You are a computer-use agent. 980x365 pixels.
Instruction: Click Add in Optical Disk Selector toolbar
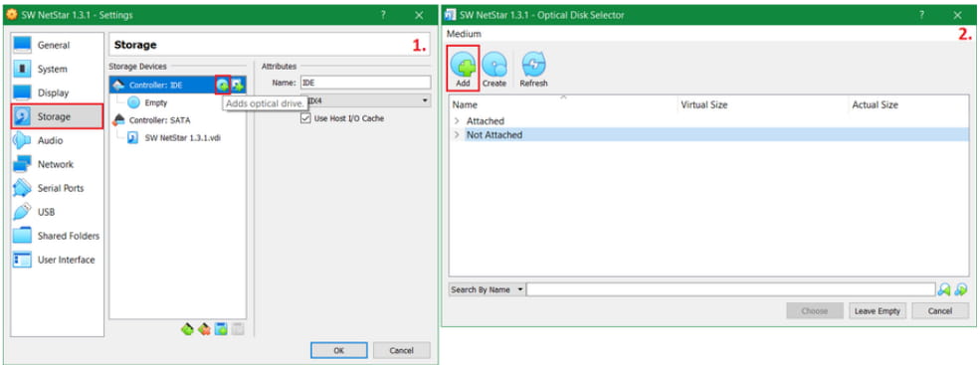463,68
